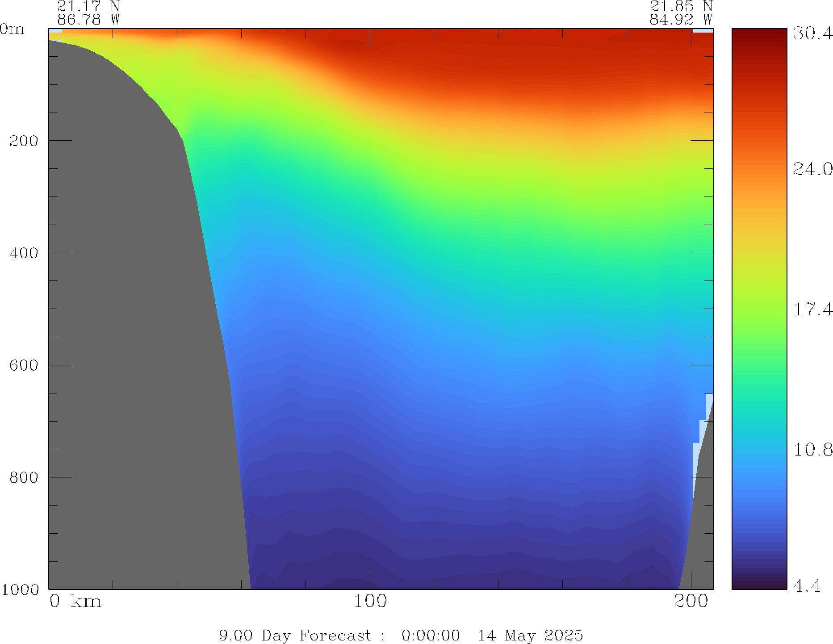833x644 pixels.
Task: Click the 9.00 Day Forecast caption
Action: click(295, 635)
